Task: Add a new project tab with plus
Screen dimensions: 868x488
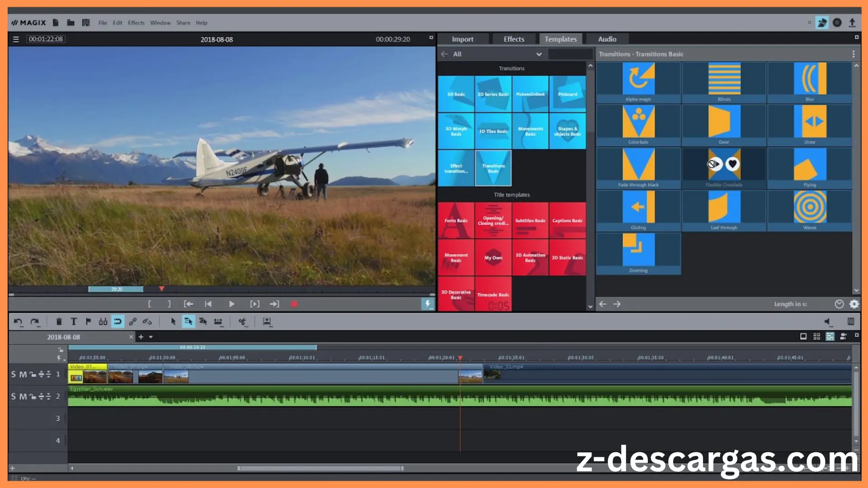Action: point(141,337)
